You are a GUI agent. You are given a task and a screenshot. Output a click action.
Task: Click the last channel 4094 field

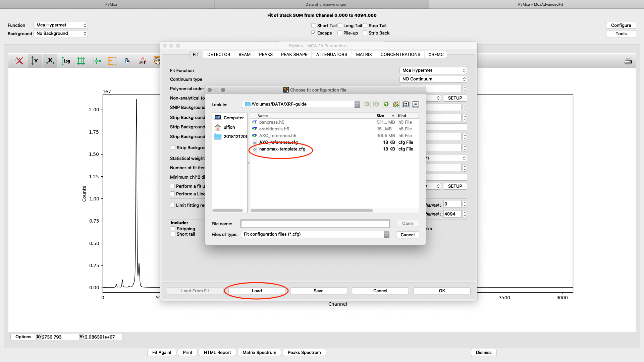click(x=452, y=214)
